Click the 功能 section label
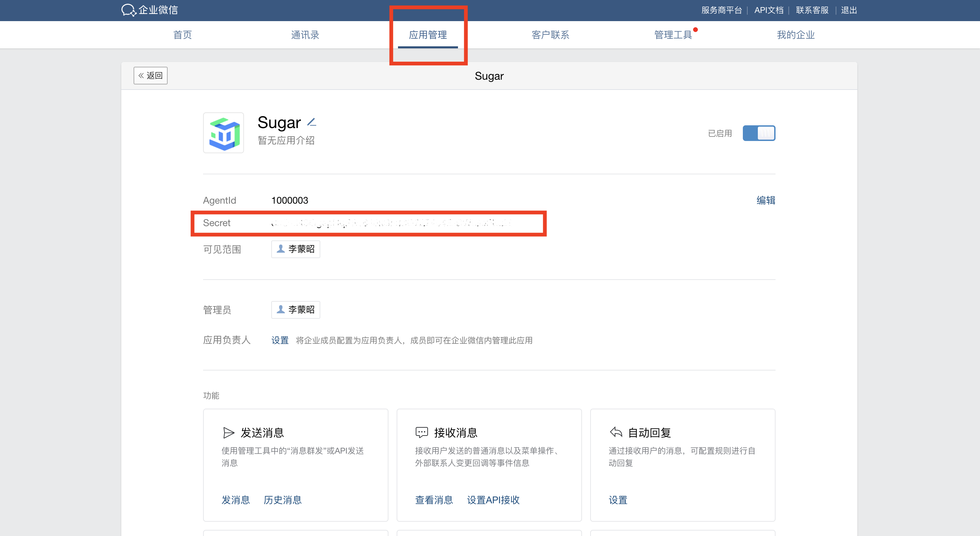 [x=211, y=396]
